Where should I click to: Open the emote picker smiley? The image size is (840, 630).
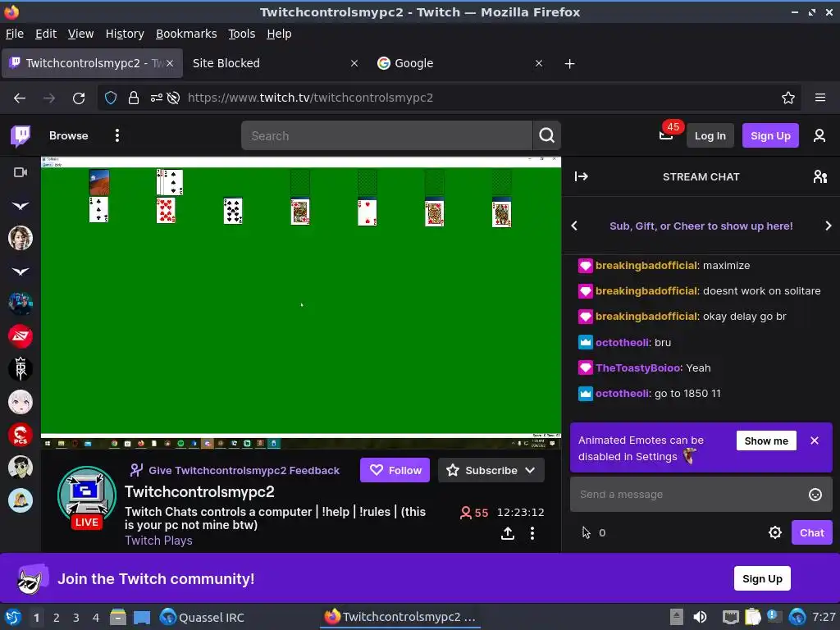815,495
